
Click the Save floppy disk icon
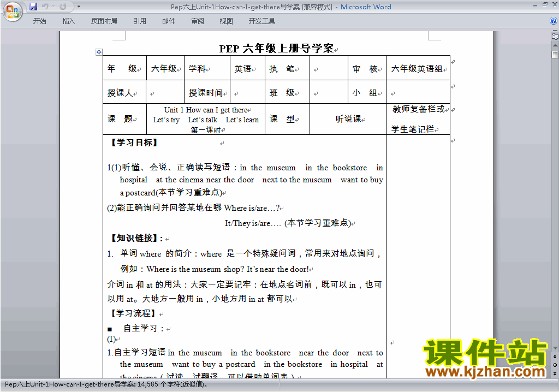(x=33, y=7)
